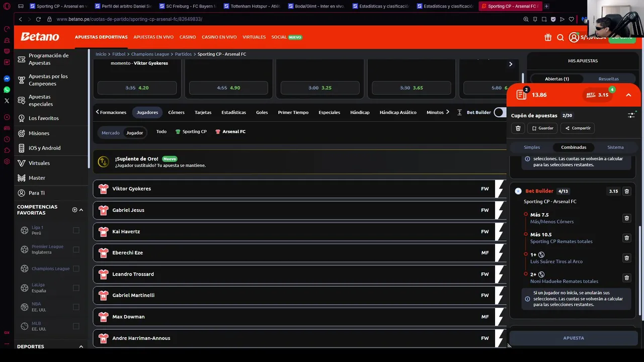Collapse the Competencias Favoritas section
The width and height of the screenshot is (644, 362).
81,210
